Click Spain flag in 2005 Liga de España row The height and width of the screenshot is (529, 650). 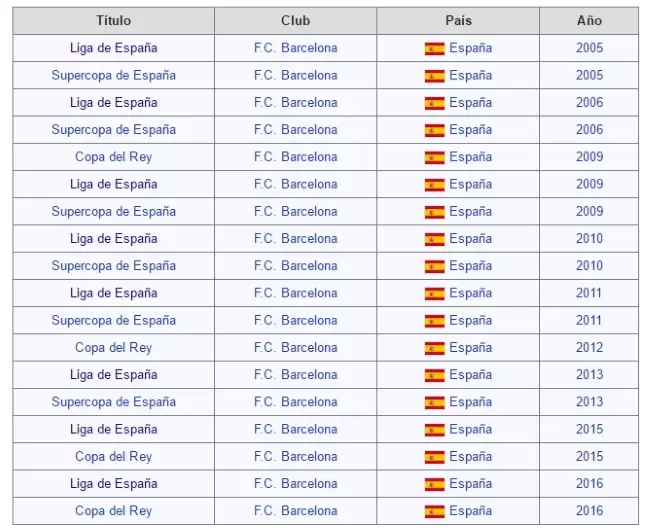click(434, 48)
